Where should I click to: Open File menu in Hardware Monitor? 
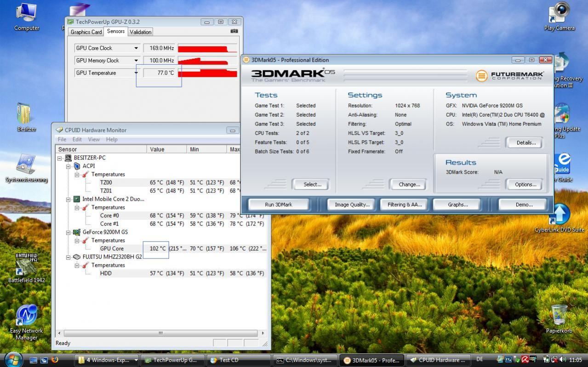[62, 139]
